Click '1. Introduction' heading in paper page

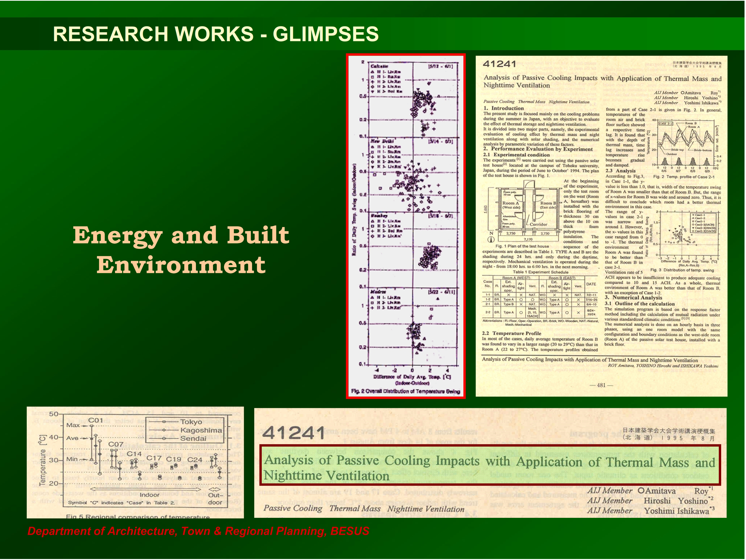tap(504, 108)
